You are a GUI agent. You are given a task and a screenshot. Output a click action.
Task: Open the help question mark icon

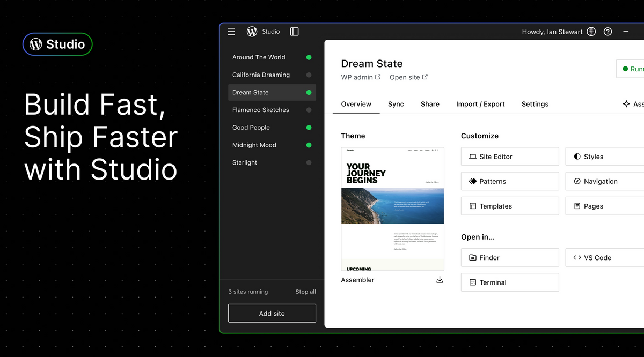coord(608,32)
